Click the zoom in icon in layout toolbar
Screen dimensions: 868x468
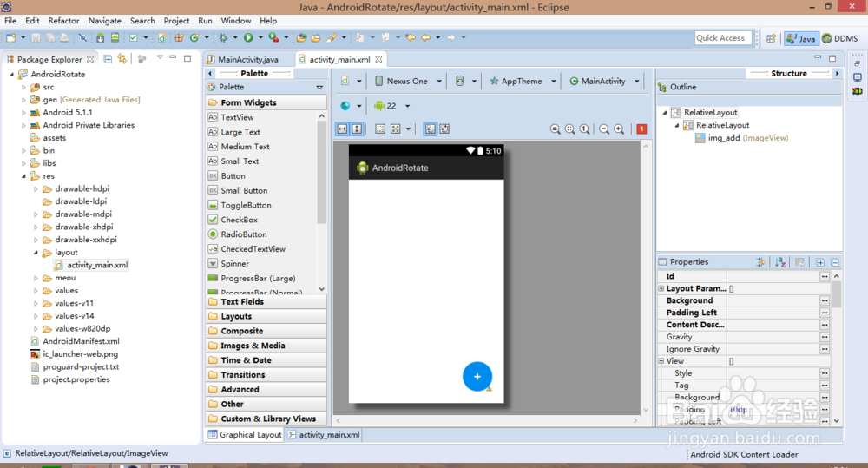[619, 129]
